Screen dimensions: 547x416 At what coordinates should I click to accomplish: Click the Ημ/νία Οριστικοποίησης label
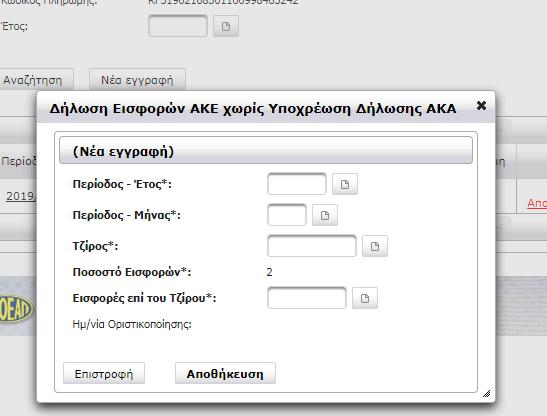coord(132,324)
